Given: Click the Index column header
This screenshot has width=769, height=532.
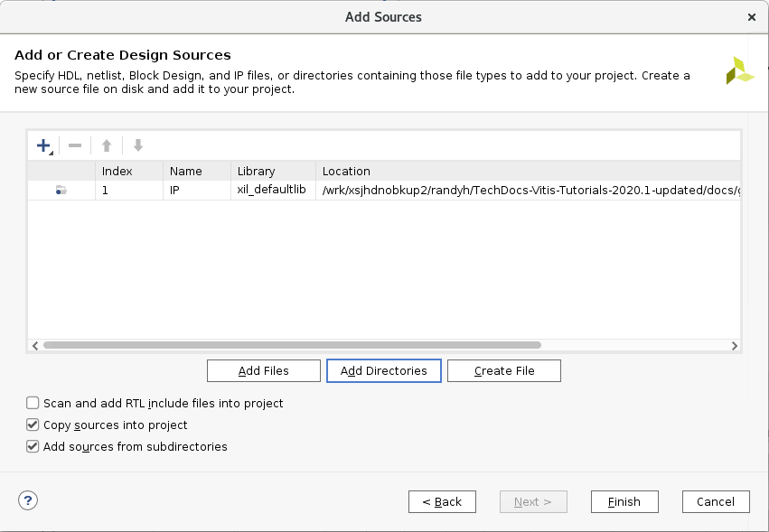Looking at the screenshot, I should coord(129,171).
